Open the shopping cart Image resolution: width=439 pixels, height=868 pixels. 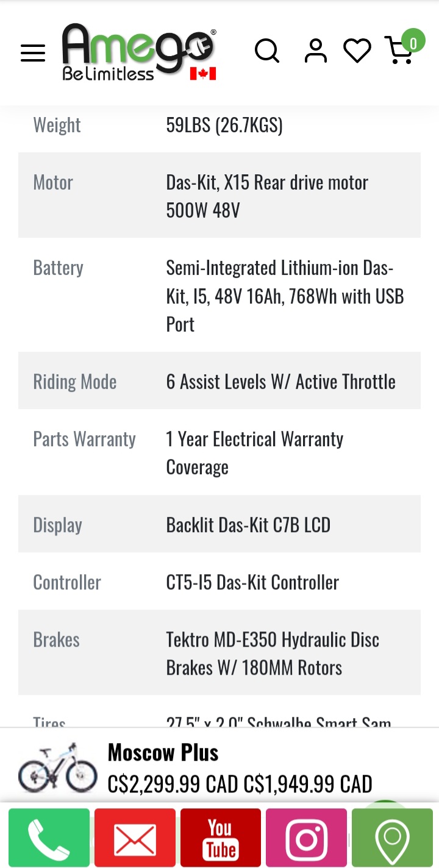tap(399, 52)
